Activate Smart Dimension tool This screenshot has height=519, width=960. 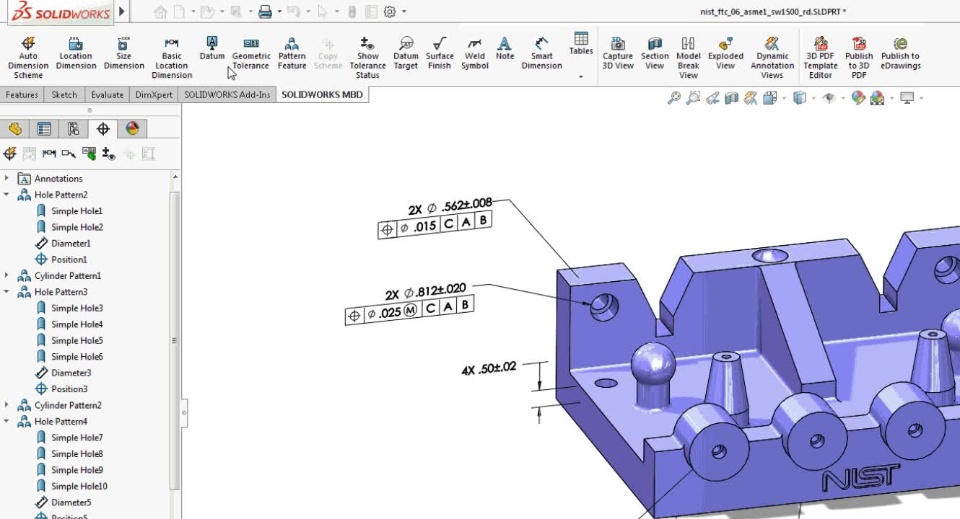click(541, 53)
